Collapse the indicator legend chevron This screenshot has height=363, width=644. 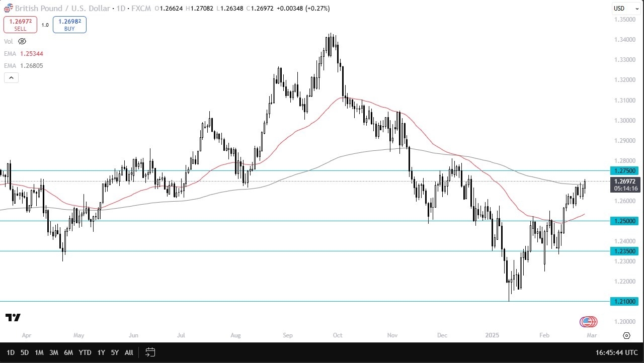[x=11, y=77]
